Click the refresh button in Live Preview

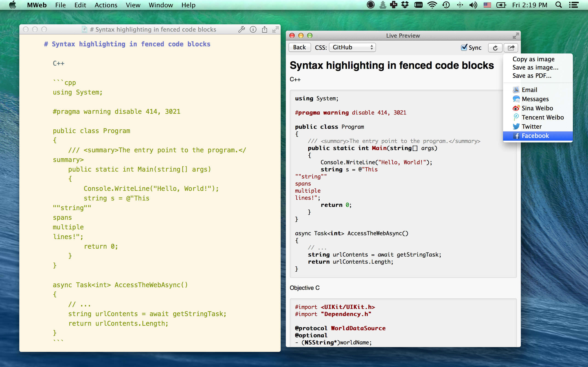click(495, 47)
